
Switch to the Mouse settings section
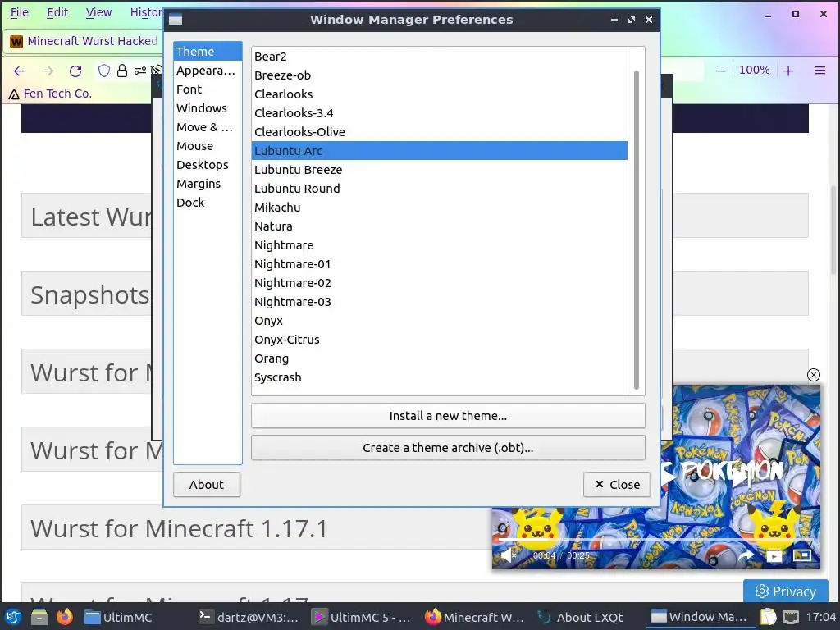point(208,146)
